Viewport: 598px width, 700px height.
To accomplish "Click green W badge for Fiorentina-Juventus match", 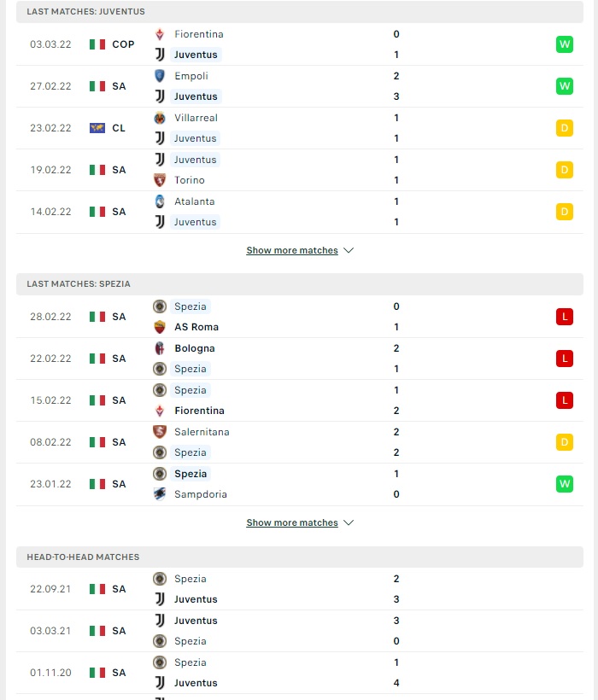I will 565,44.
